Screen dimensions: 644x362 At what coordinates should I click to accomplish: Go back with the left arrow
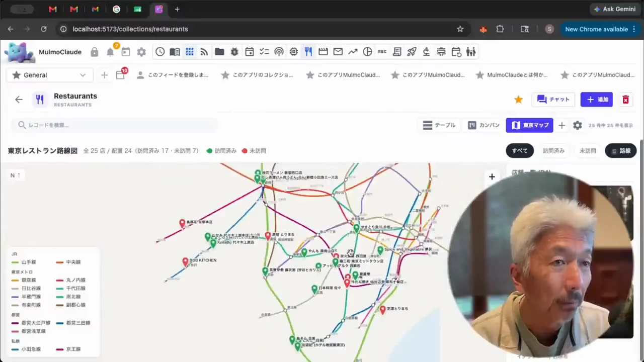coord(19,100)
